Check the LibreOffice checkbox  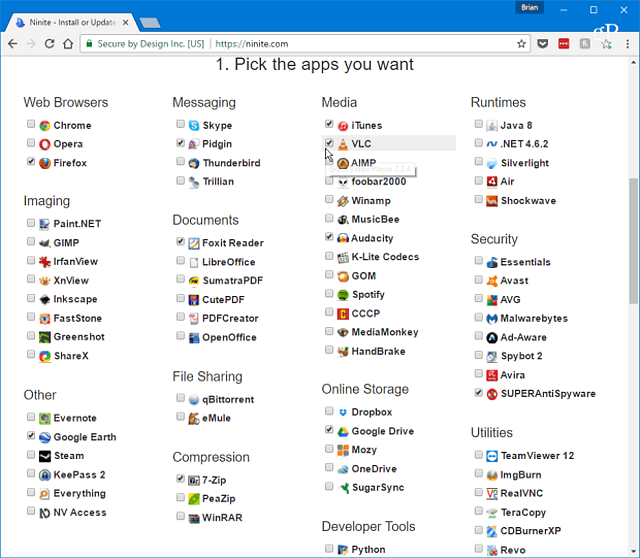180,260
